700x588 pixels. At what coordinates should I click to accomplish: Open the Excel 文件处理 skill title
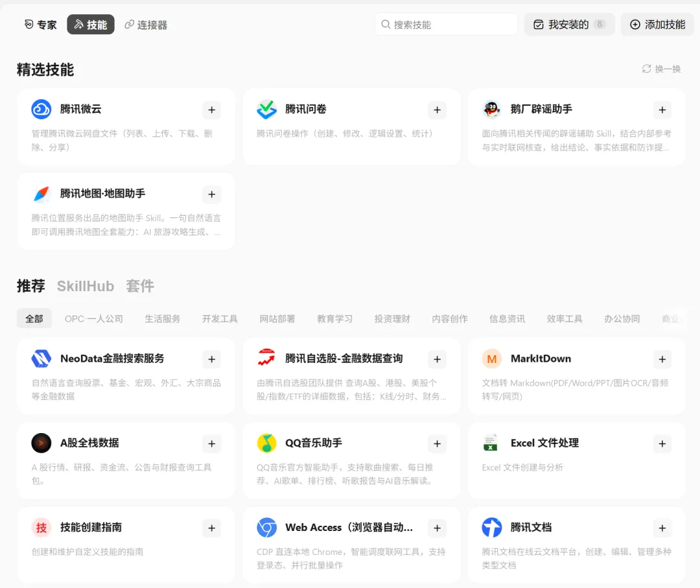(x=544, y=443)
